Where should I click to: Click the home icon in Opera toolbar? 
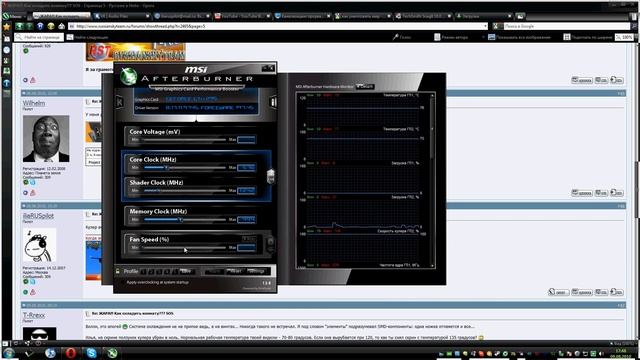61,26
